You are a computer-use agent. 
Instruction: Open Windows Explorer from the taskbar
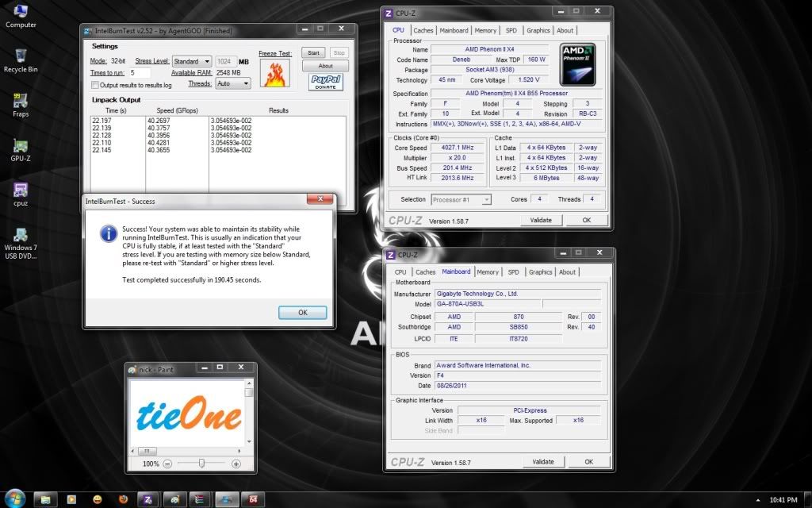coord(45,500)
